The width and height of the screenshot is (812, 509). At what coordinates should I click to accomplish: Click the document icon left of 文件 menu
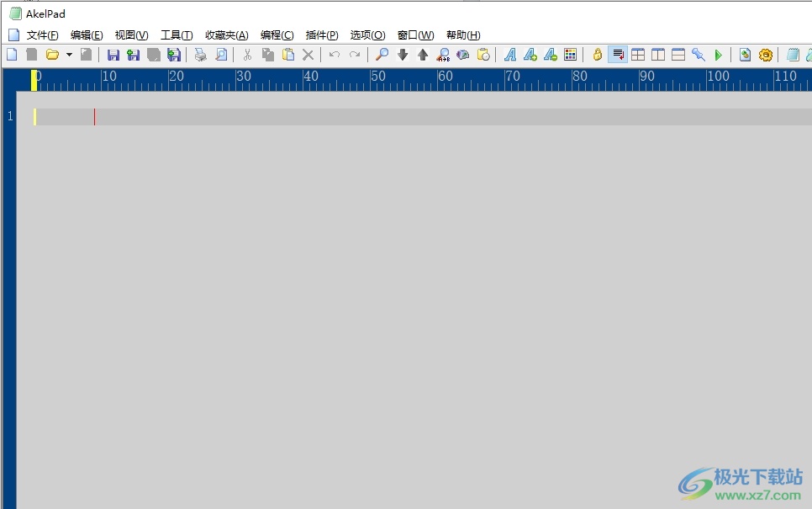tap(14, 34)
